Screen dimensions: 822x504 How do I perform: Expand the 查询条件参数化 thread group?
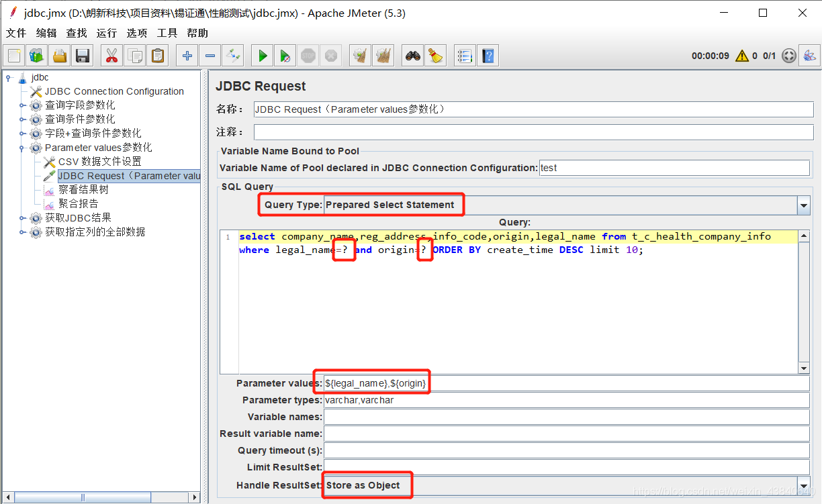[22, 119]
